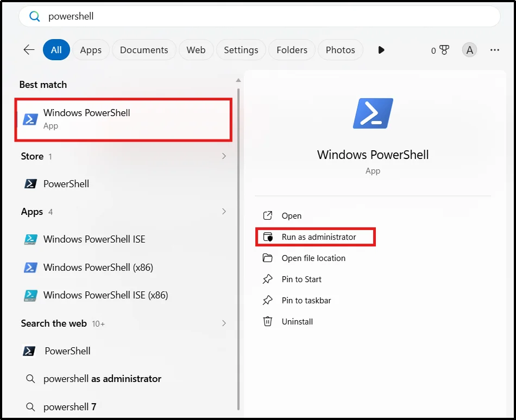
Task: Click the Search the web heading
Action: [54, 323]
